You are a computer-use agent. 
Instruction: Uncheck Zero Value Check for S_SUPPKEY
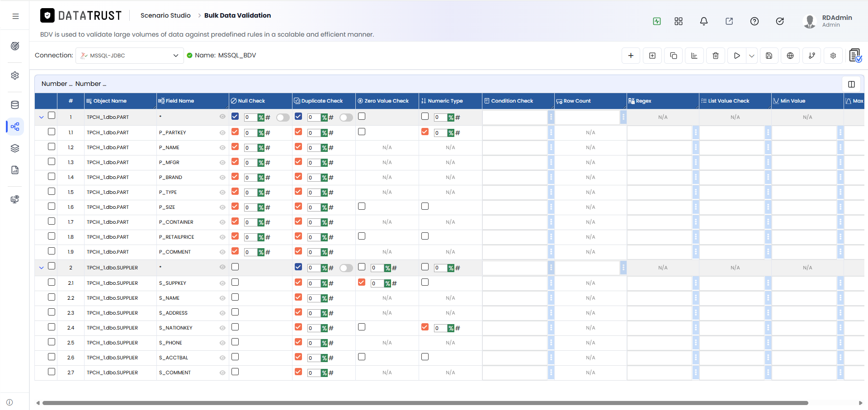tap(362, 282)
